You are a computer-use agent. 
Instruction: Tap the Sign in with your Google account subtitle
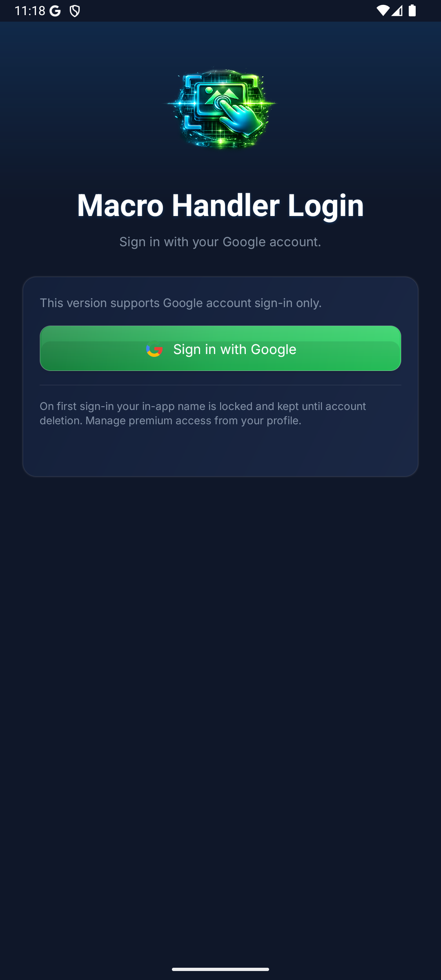[x=220, y=242]
